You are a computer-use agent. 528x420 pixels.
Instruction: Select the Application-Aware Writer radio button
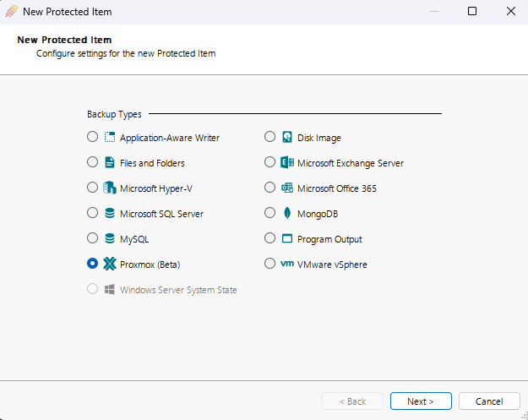pyautogui.click(x=92, y=137)
